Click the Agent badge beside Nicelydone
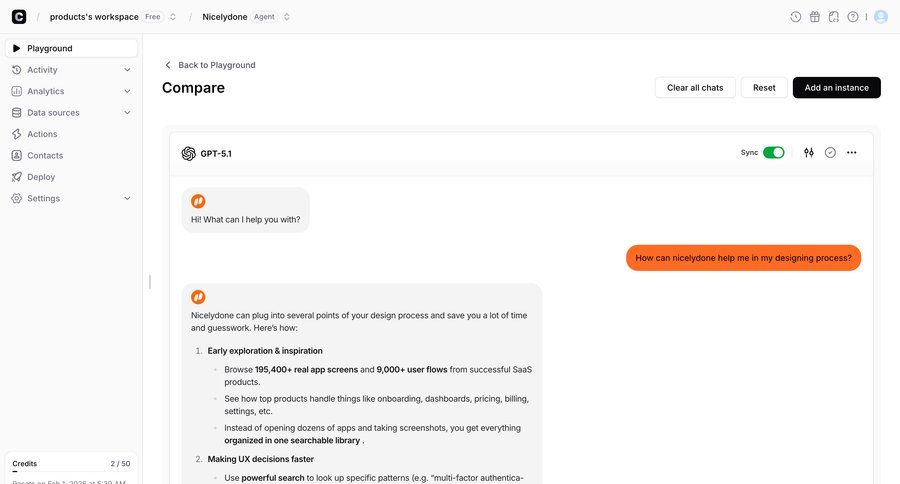900x484 pixels. pos(264,17)
